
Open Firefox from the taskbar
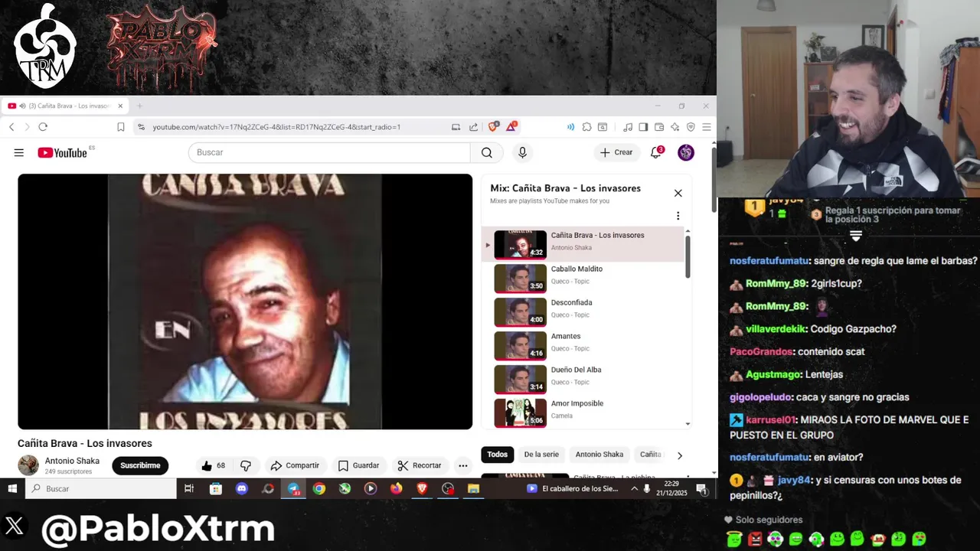(x=396, y=488)
